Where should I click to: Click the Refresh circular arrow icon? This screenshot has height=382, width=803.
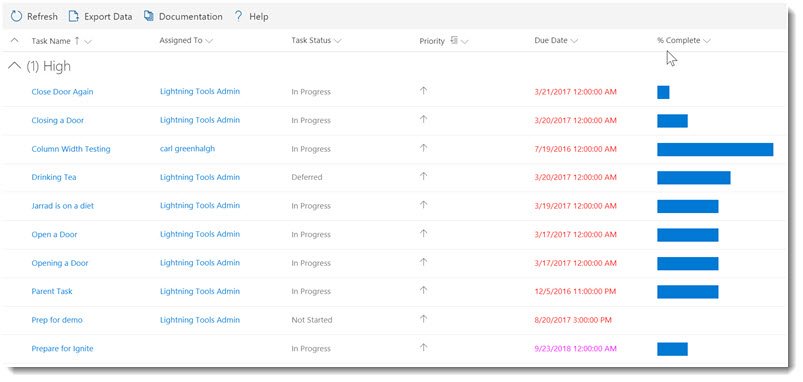(16, 16)
